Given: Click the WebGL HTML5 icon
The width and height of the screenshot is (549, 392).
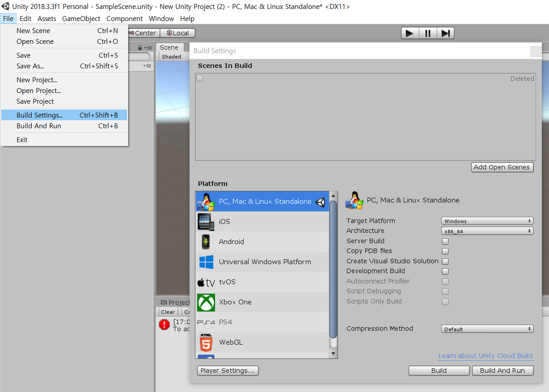Looking at the screenshot, I should pyautogui.click(x=206, y=342).
